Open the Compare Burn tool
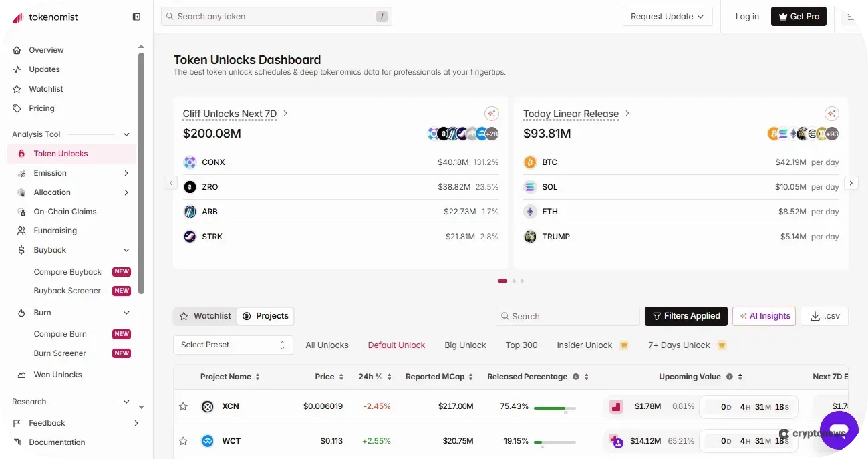The height and width of the screenshot is (459, 868). click(x=59, y=333)
